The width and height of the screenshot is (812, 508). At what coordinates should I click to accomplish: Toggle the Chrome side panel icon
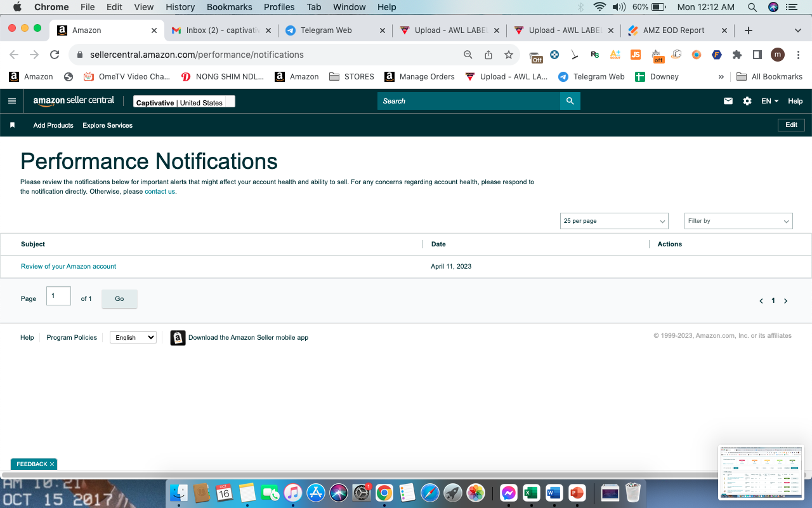(757, 55)
